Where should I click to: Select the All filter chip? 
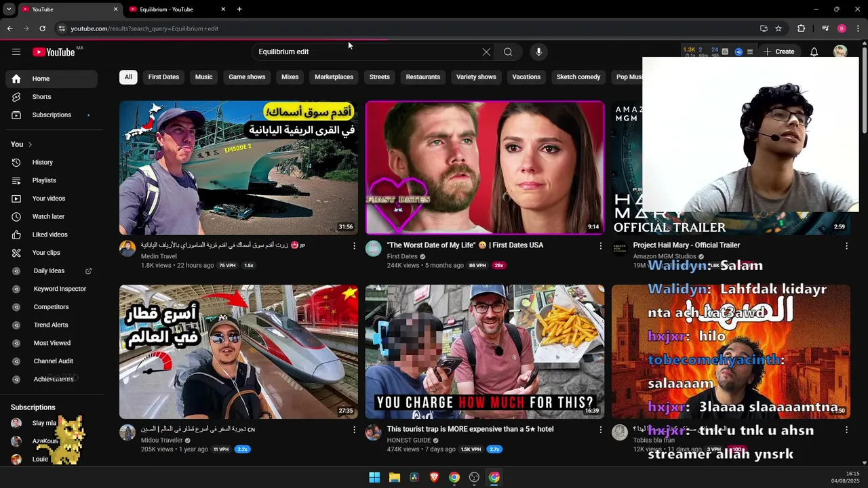point(128,77)
